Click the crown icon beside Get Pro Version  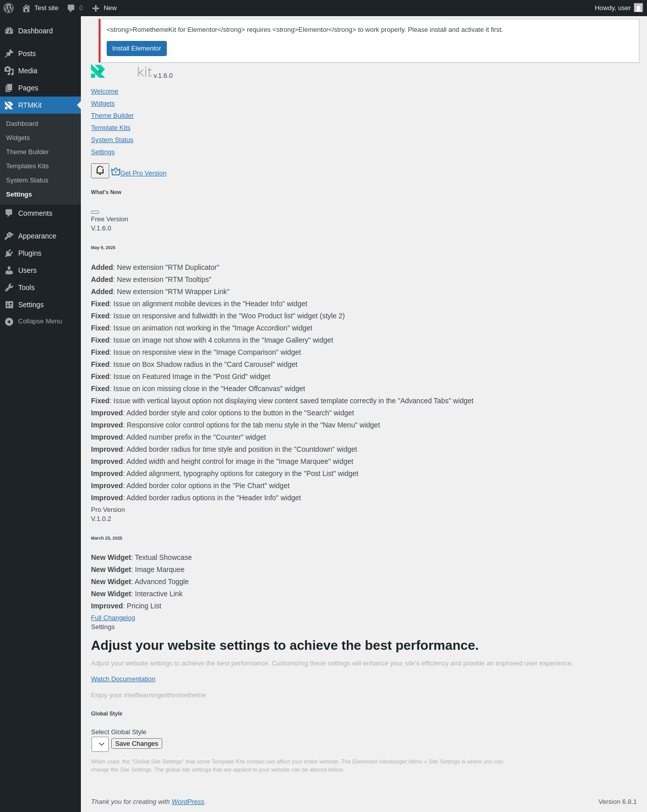coord(116,171)
